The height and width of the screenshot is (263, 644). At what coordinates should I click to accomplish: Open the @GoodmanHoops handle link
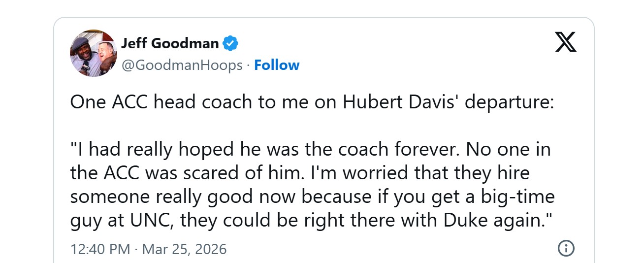click(x=182, y=66)
